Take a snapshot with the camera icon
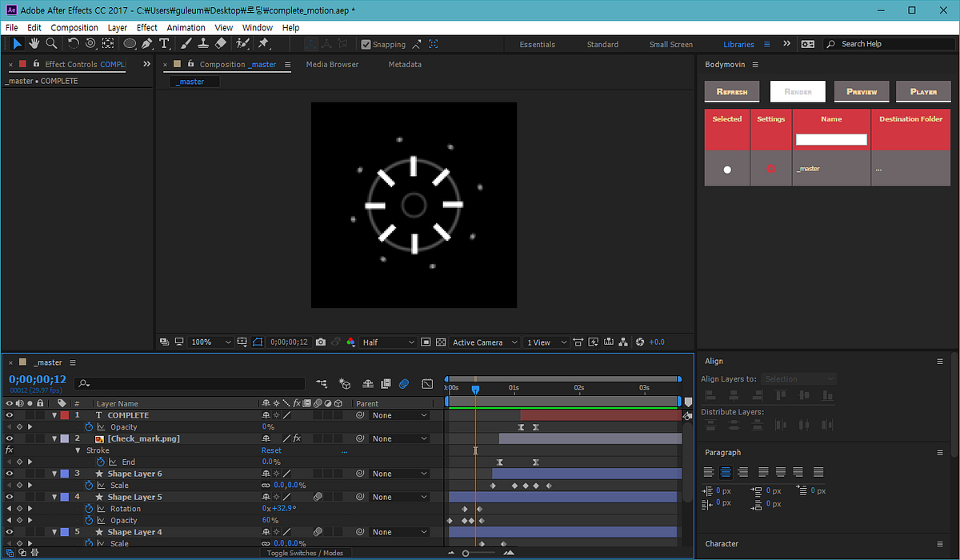Screen dimensions: 960x560 (321, 342)
